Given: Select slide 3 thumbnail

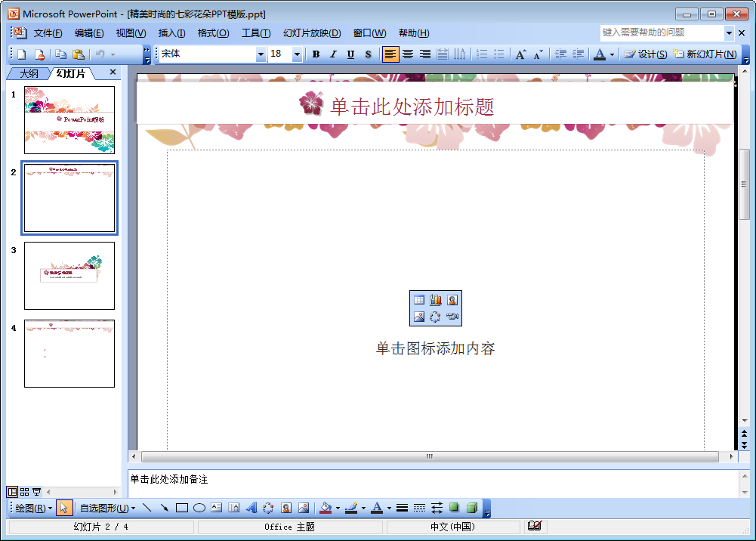Looking at the screenshot, I should pyautogui.click(x=69, y=276).
